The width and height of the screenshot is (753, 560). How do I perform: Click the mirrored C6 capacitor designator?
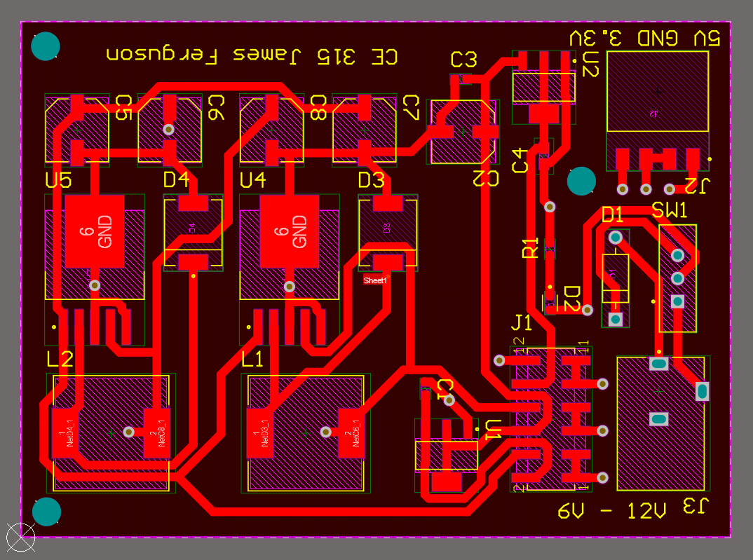click(x=216, y=107)
